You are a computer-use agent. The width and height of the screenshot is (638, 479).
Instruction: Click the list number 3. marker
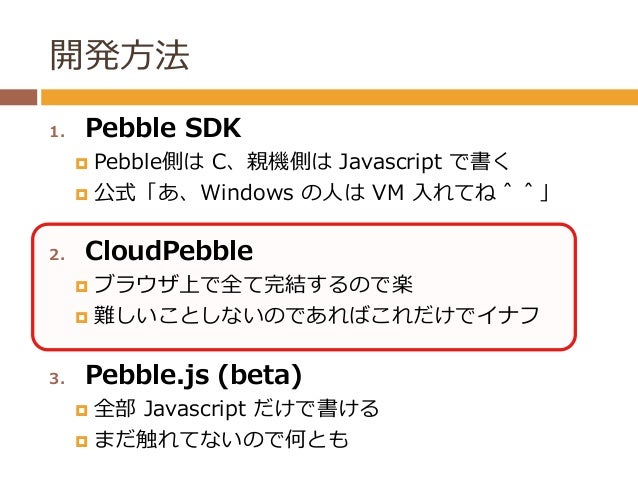pos(57,378)
